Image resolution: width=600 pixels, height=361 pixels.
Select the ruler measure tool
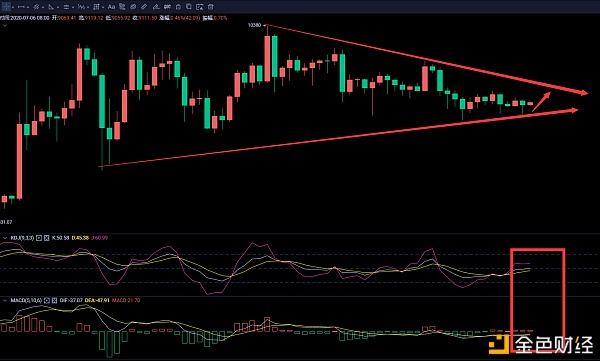pyautogui.click(x=144, y=7)
